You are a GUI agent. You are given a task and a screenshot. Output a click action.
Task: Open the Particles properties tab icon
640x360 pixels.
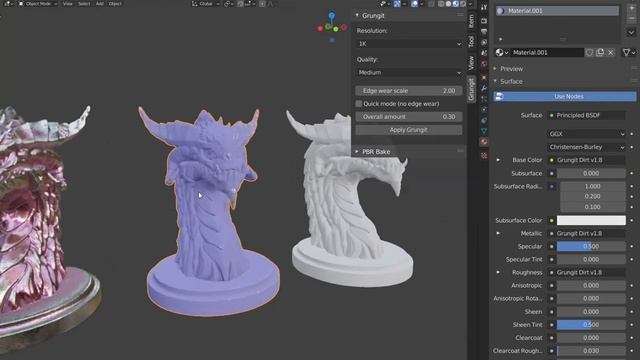[x=484, y=99]
